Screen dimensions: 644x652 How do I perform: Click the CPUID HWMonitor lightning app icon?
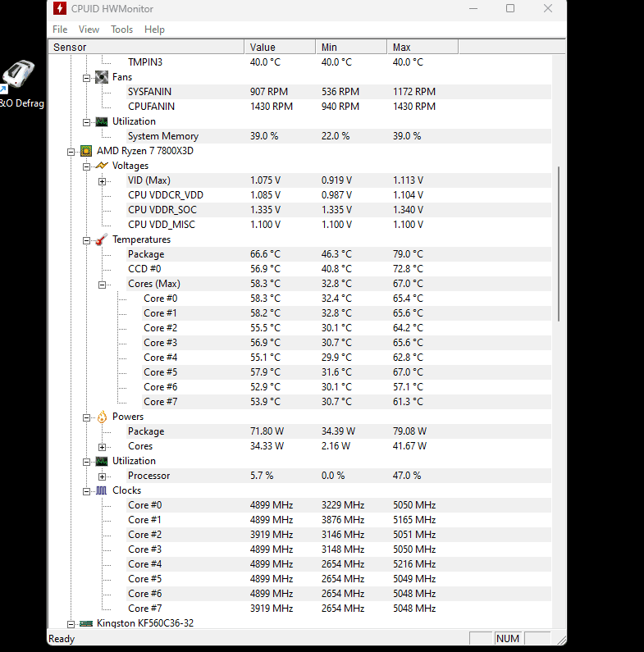[x=60, y=8]
